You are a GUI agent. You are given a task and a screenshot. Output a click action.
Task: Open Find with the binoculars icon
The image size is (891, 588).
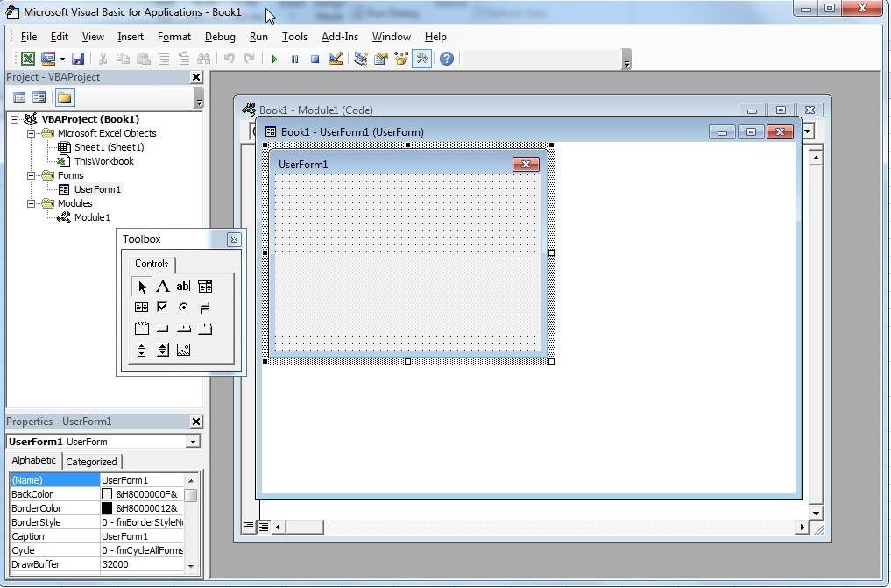(x=203, y=59)
